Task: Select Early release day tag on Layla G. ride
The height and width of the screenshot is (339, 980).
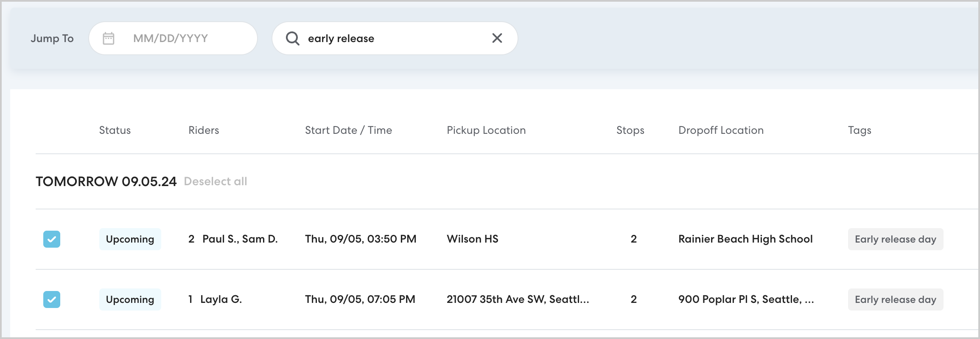Action: 895,299
